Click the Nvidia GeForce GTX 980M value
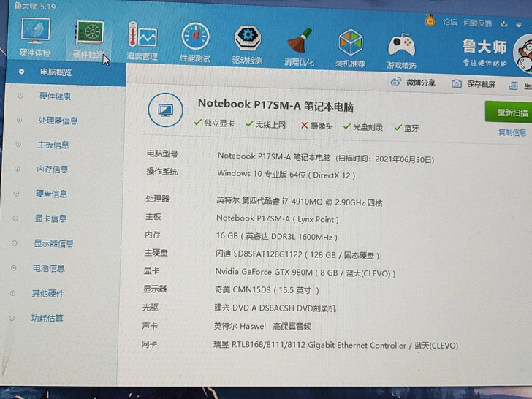This screenshot has height=399, width=532. (x=305, y=273)
